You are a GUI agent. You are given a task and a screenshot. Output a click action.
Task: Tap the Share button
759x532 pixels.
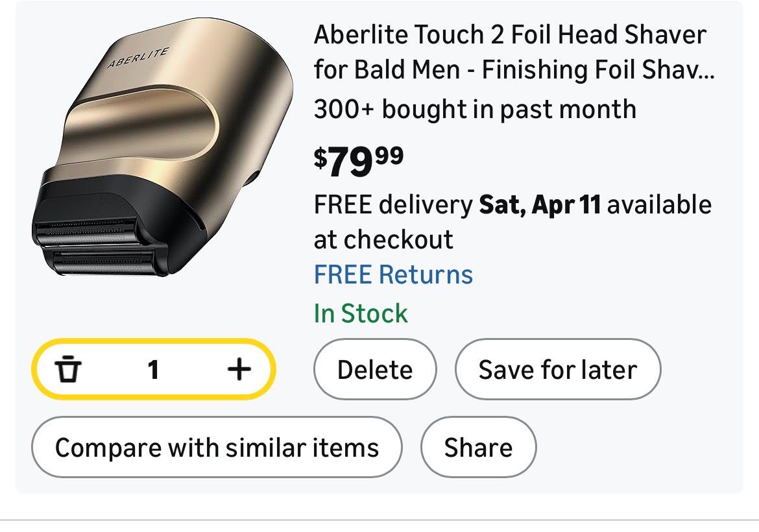[478, 448]
